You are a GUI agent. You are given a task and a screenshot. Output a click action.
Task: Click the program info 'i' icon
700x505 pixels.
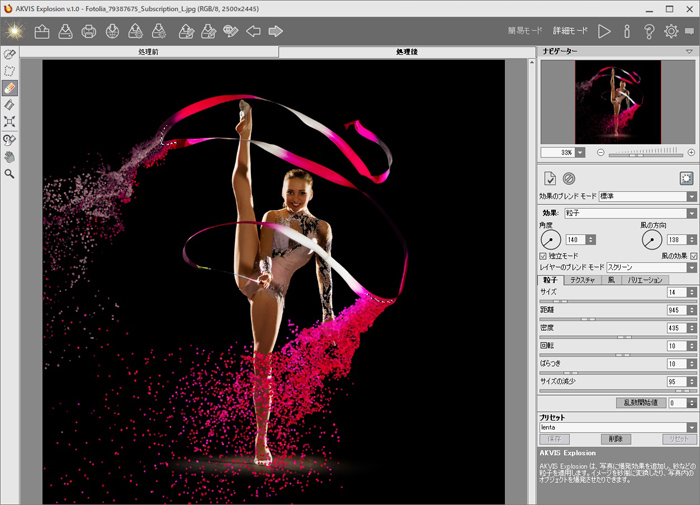tap(627, 31)
